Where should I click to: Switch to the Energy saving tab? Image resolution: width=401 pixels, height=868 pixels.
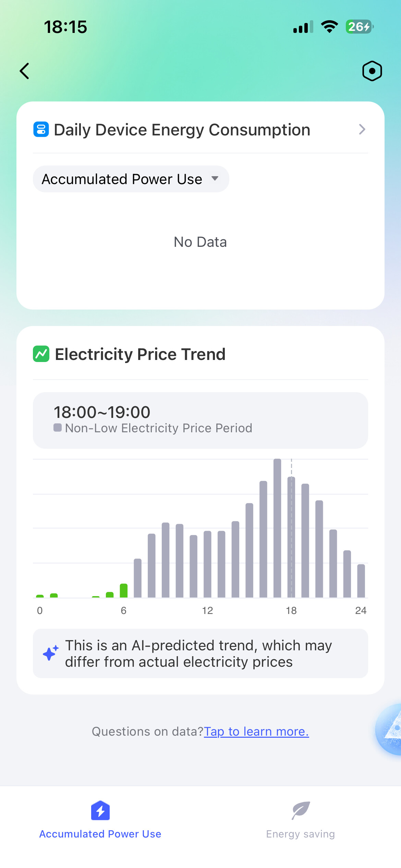[x=301, y=834]
